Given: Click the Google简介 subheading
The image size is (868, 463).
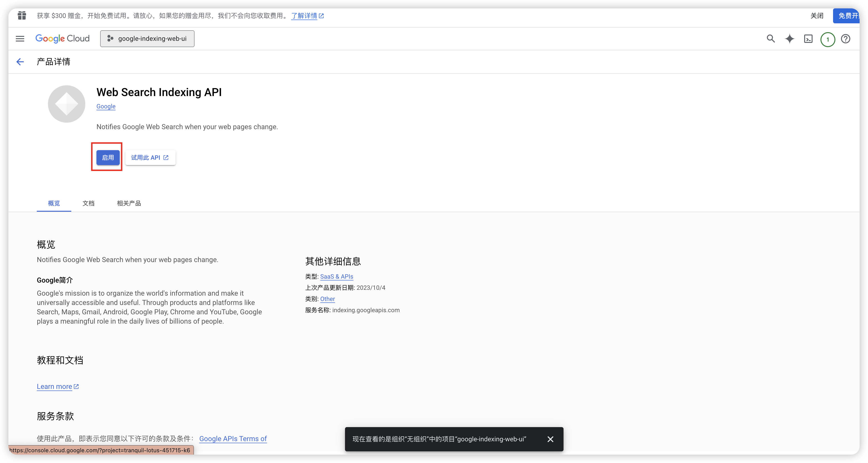Looking at the screenshot, I should (55, 280).
